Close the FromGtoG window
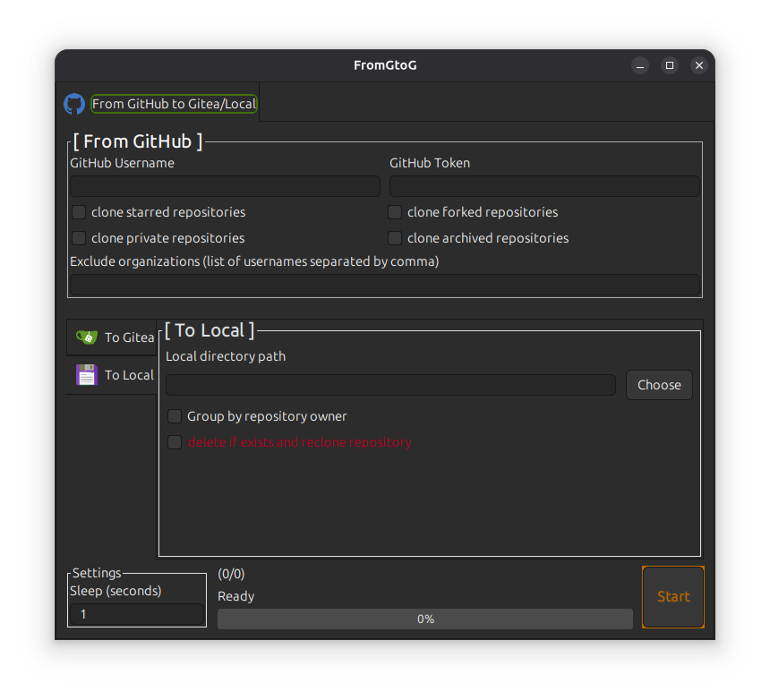 tap(698, 65)
